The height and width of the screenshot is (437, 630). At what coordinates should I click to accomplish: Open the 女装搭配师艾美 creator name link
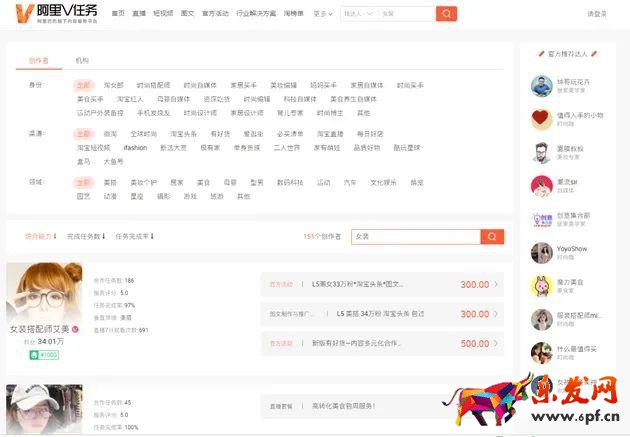(x=39, y=329)
